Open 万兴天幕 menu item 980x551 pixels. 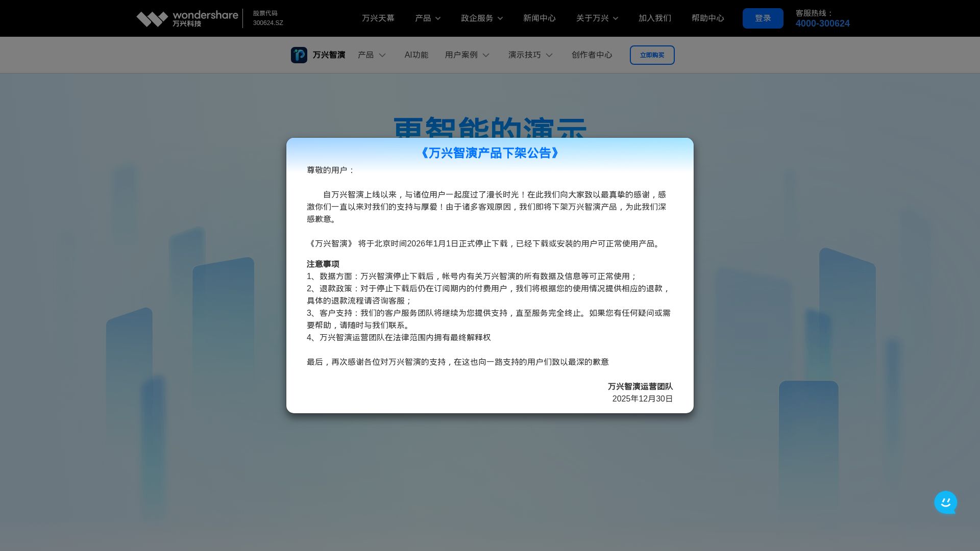click(378, 18)
